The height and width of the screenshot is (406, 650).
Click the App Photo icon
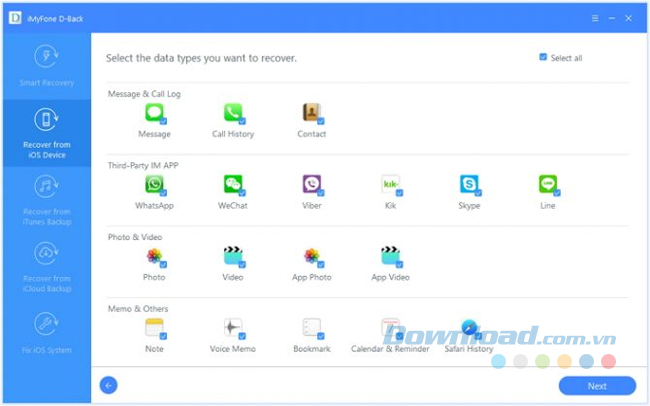pyautogui.click(x=312, y=256)
